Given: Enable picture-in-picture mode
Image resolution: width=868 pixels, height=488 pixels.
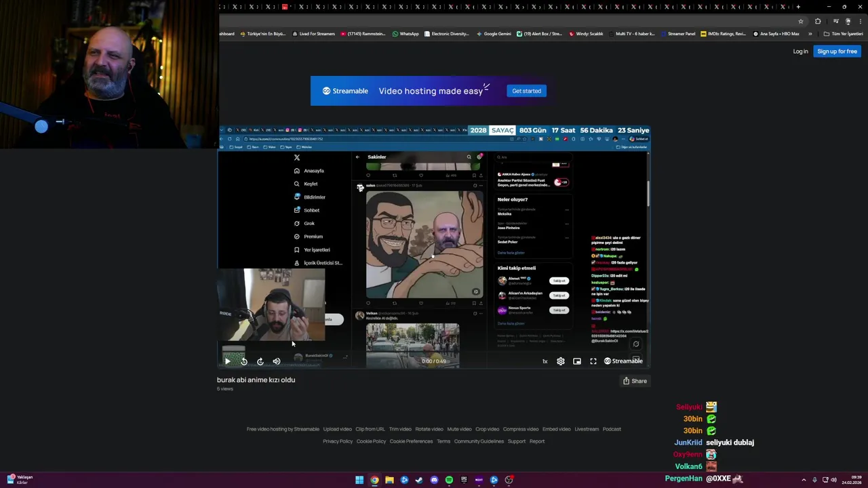Looking at the screenshot, I should pos(577,361).
